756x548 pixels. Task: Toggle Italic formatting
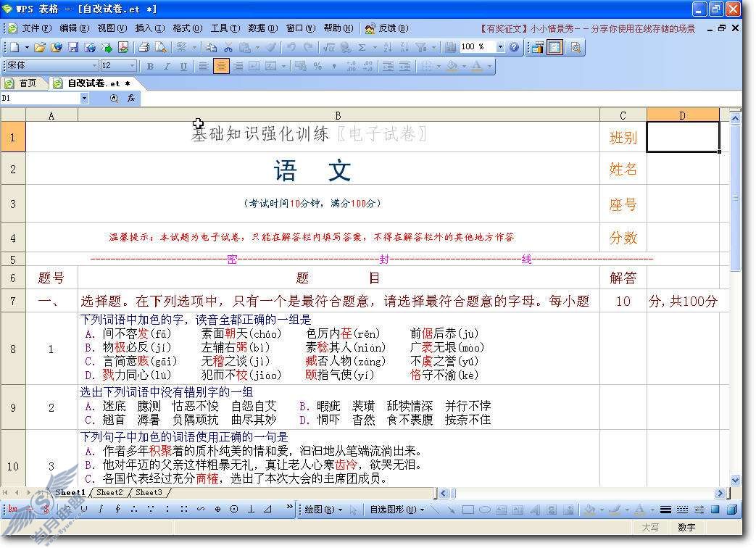pos(167,66)
